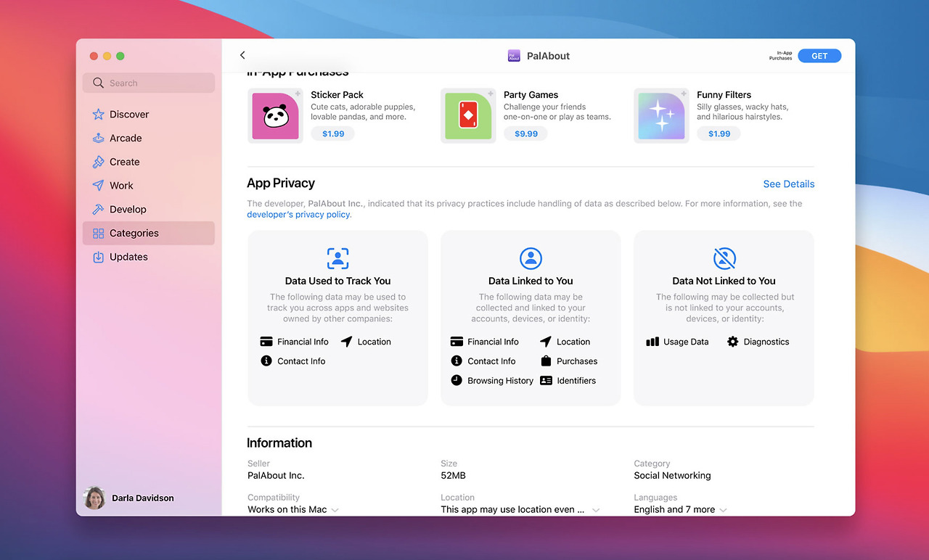
Task: Open the Develop section
Action: click(149, 210)
